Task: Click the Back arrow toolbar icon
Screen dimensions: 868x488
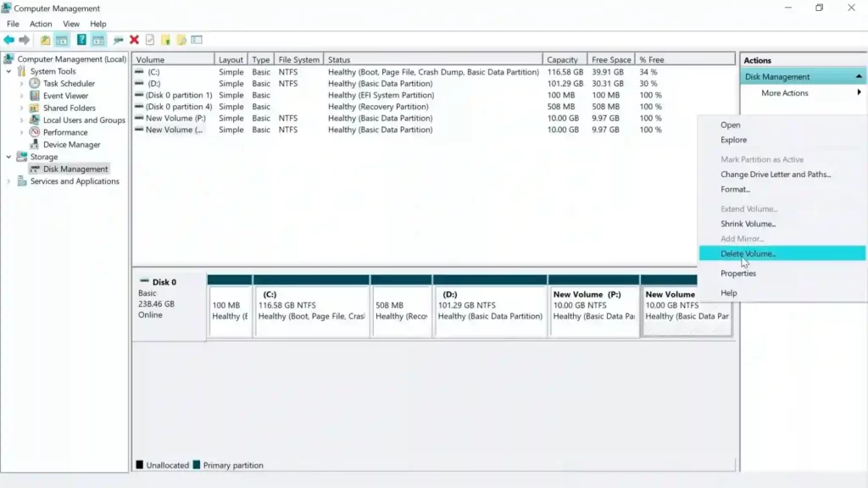Action: (x=8, y=40)
